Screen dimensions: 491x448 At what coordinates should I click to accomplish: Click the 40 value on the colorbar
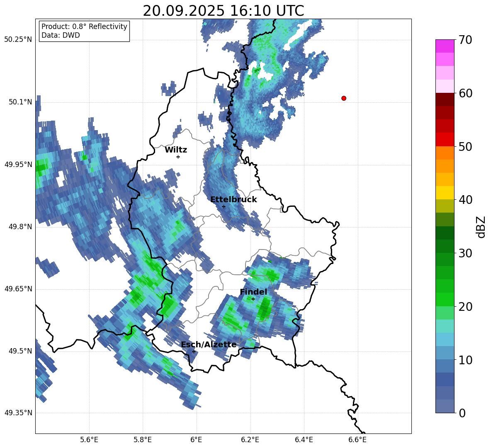pyautogui.click(x=466, y=200)
